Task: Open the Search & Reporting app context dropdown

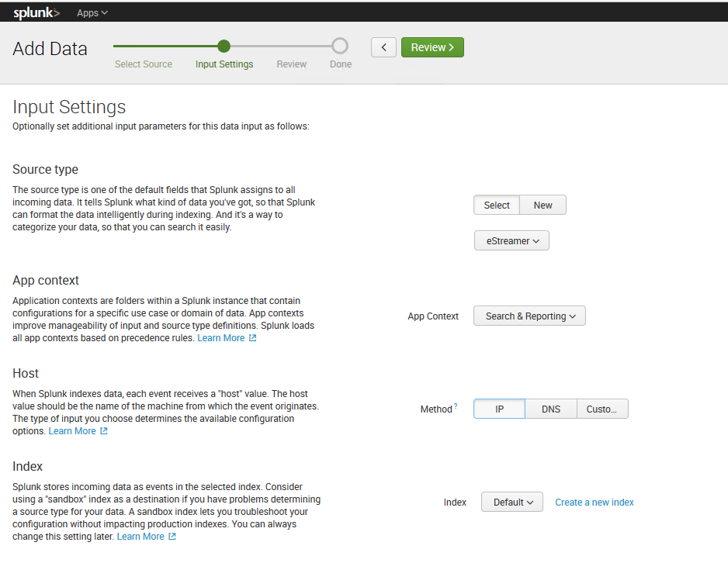Action: click(530, 316)
